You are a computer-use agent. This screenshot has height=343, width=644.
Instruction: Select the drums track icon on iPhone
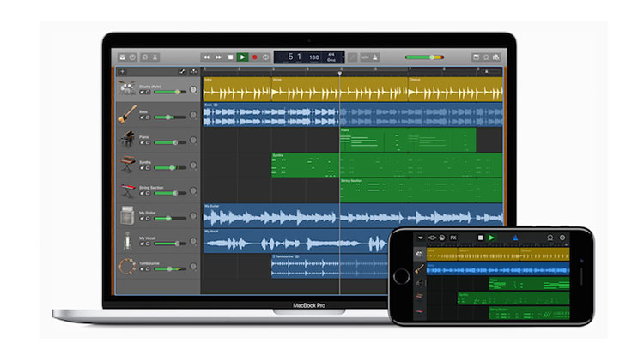coord(419,255)
